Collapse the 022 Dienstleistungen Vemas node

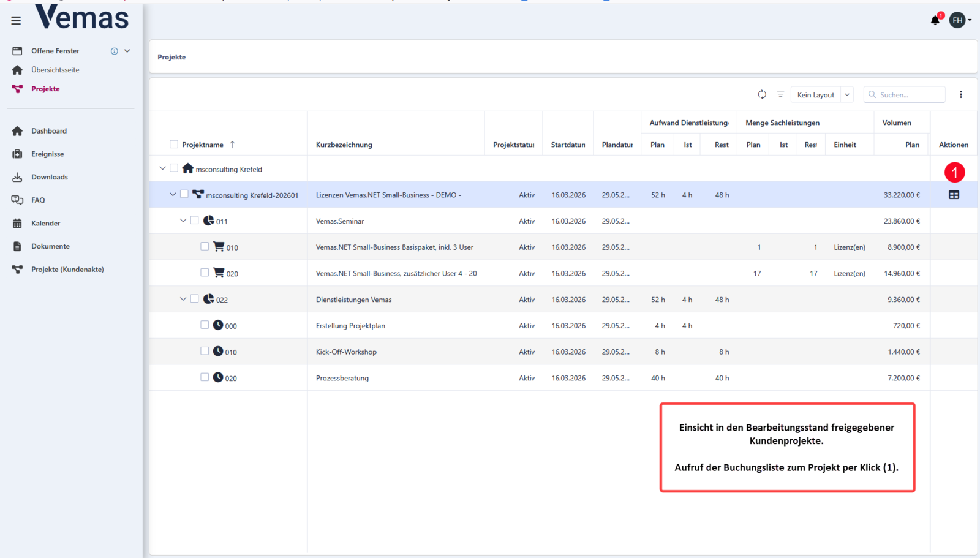coord(183,299)
